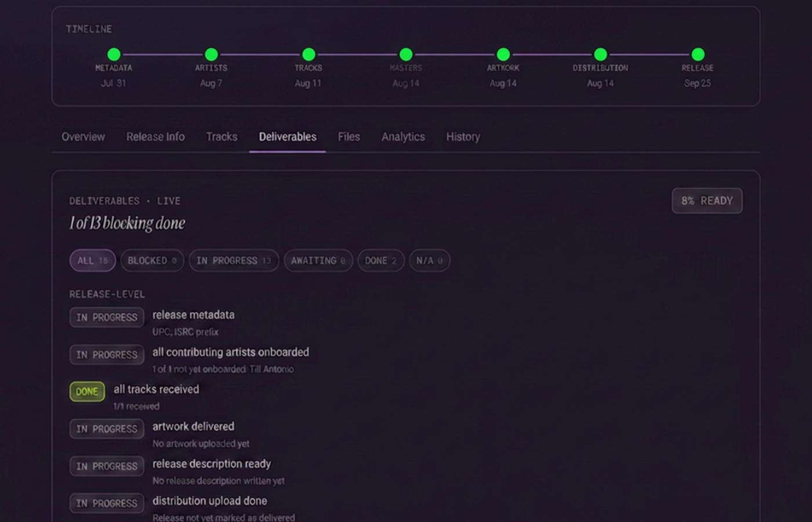The image size is (812, 522).
Task: Open the release metadata deliverable
Action: pyautogui.click(x=194, y=315)
